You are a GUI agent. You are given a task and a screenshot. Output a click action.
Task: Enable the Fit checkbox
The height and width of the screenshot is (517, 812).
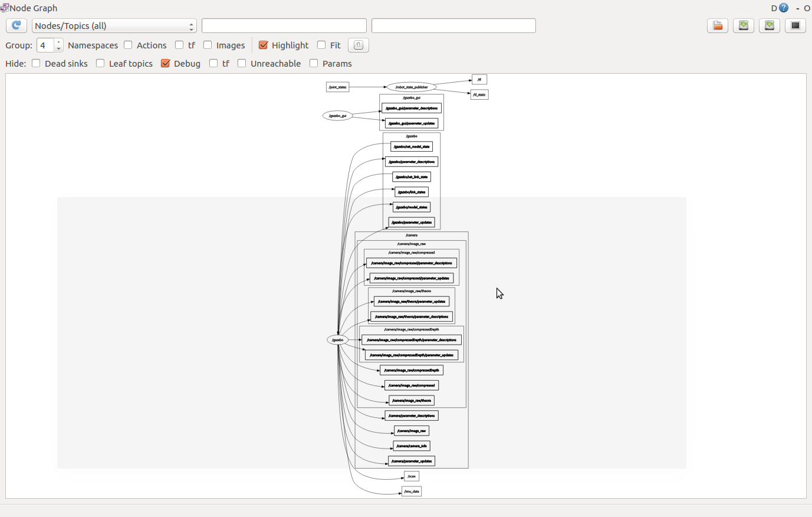click(321, 45)
